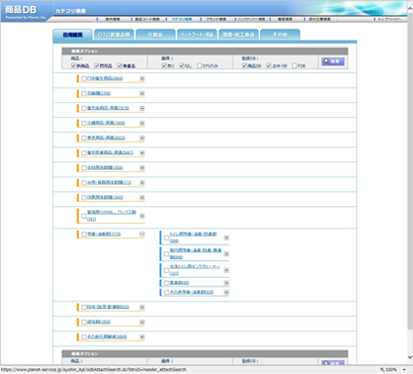Click the blue magnifier search button in the top options bar

click(x=333, y=62)
